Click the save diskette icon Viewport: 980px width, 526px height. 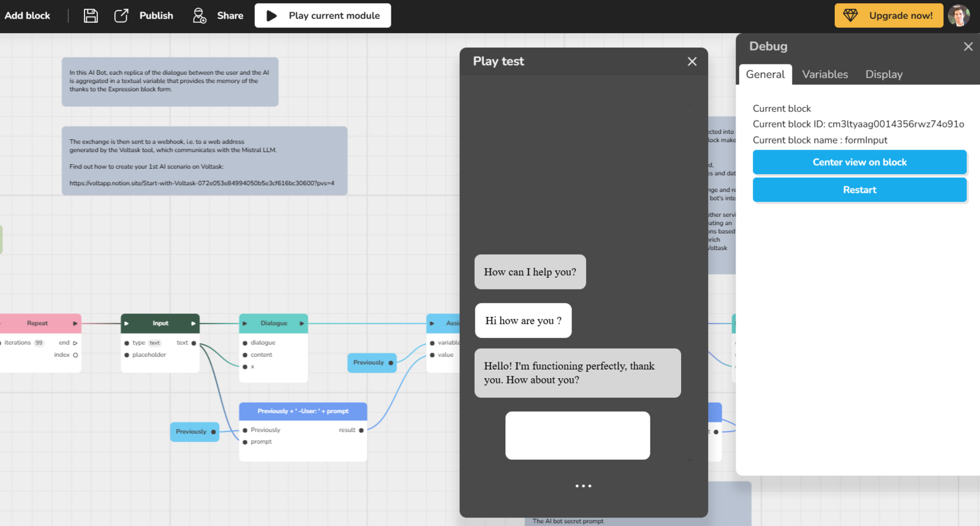point(91,16)
